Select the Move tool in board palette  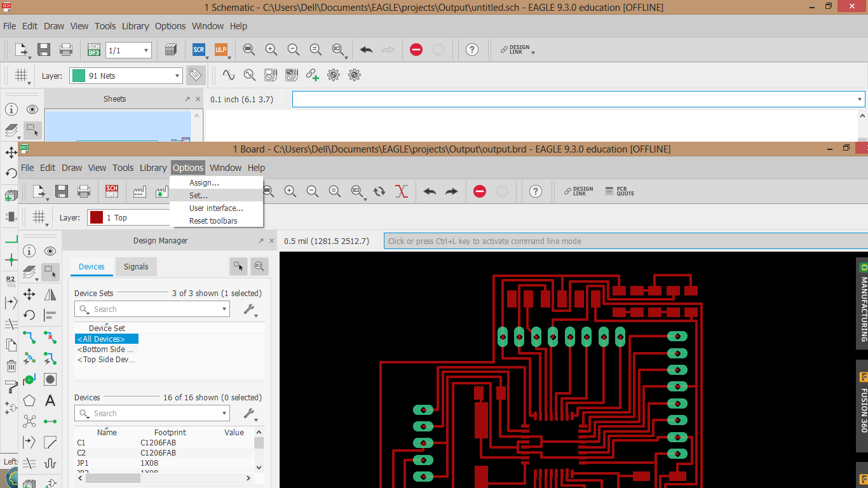click(29, 294)
